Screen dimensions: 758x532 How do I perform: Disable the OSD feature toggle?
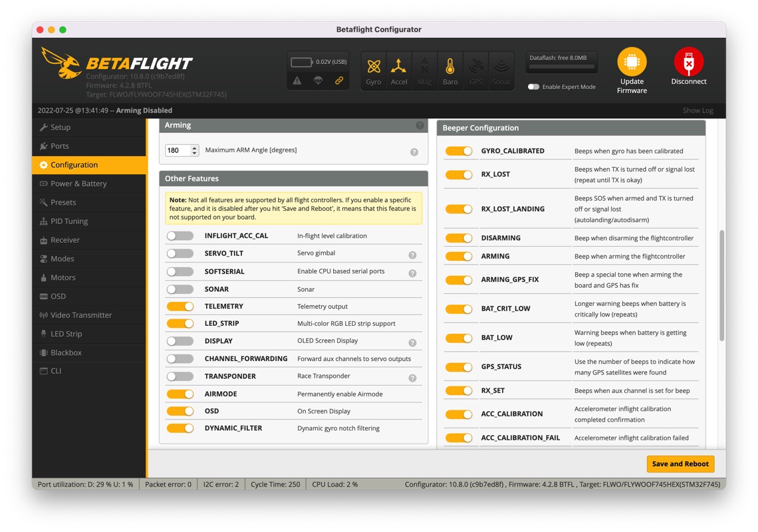point(180,411)
